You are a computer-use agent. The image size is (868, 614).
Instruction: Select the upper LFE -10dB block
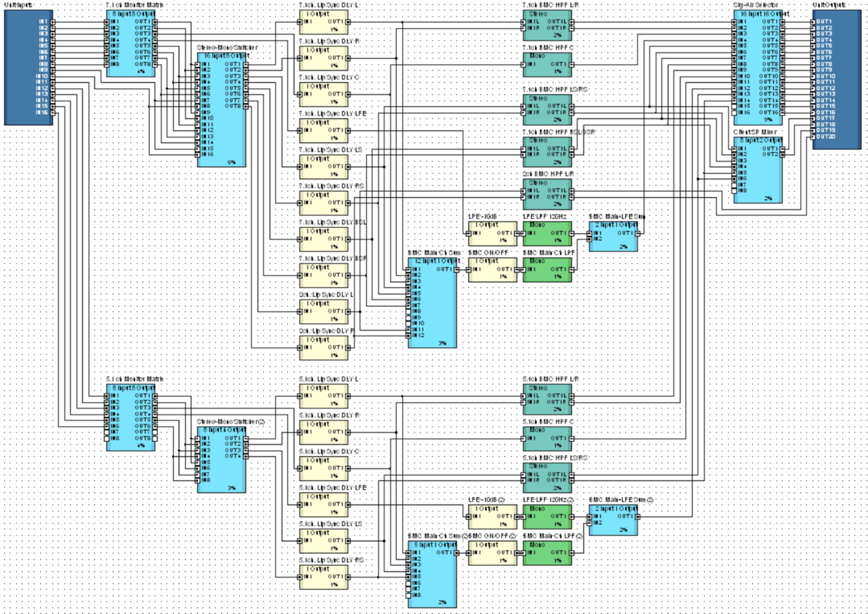(x=493, y=234)
